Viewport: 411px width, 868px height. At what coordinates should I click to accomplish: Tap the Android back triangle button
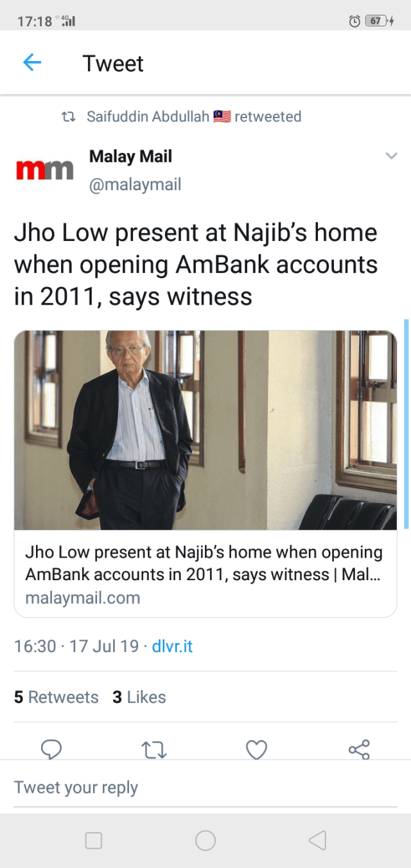pos(317,840)
